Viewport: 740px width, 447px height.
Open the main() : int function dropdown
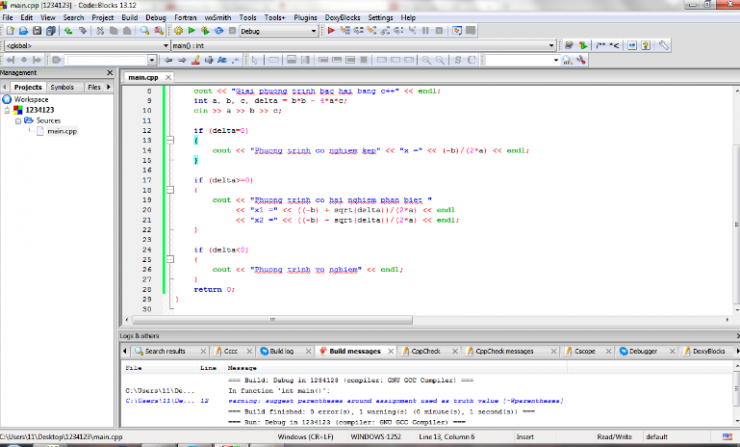[x=550, y=46]
